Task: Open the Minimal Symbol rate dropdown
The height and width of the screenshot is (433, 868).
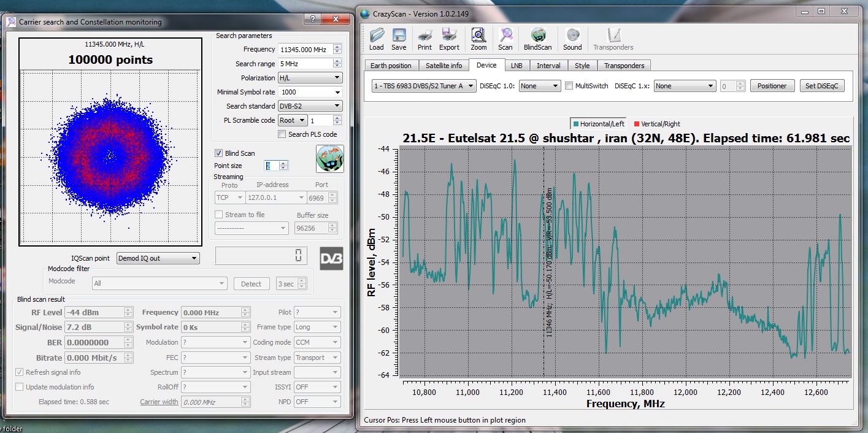Action: tap(310, 92)
